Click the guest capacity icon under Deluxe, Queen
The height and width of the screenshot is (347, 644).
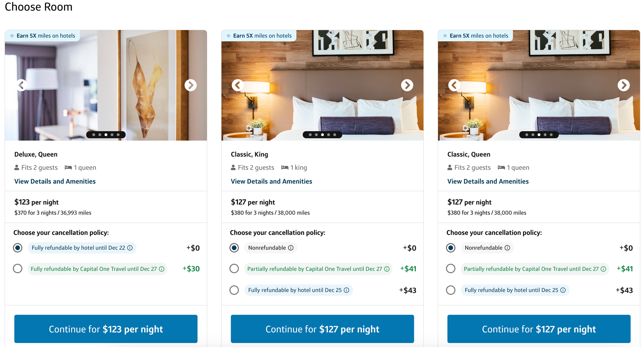(x=17, y=167)
